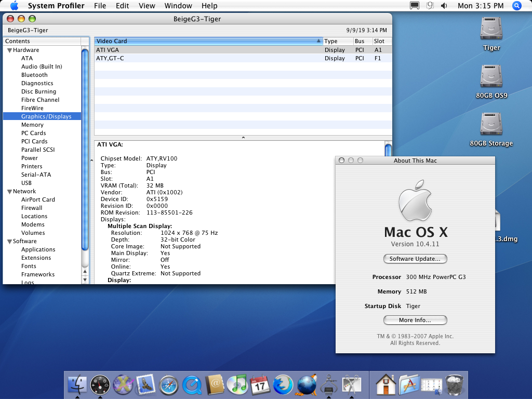Collapse the Software section

pyautogui.click(x=9, y=242)
